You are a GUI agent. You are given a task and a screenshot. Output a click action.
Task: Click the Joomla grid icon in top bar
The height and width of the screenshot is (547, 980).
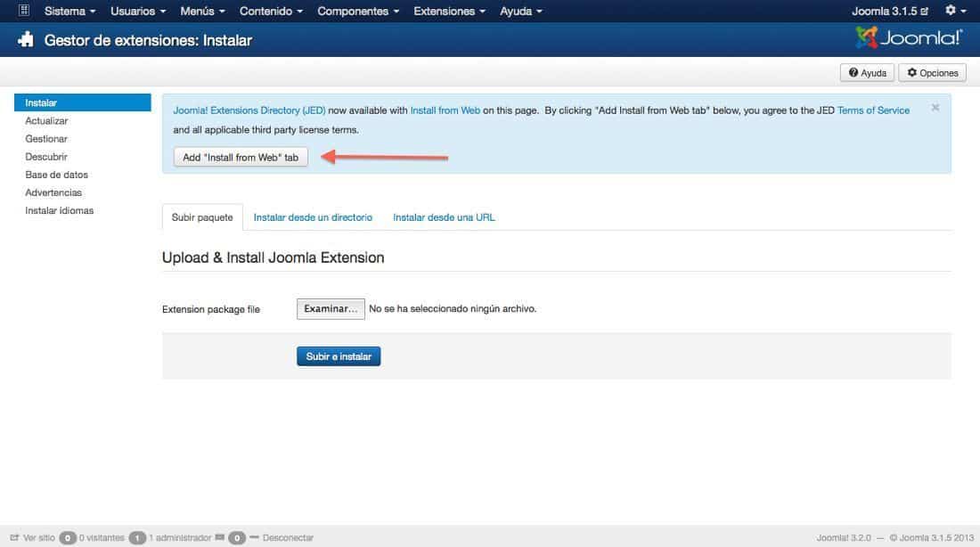[24, 10]
